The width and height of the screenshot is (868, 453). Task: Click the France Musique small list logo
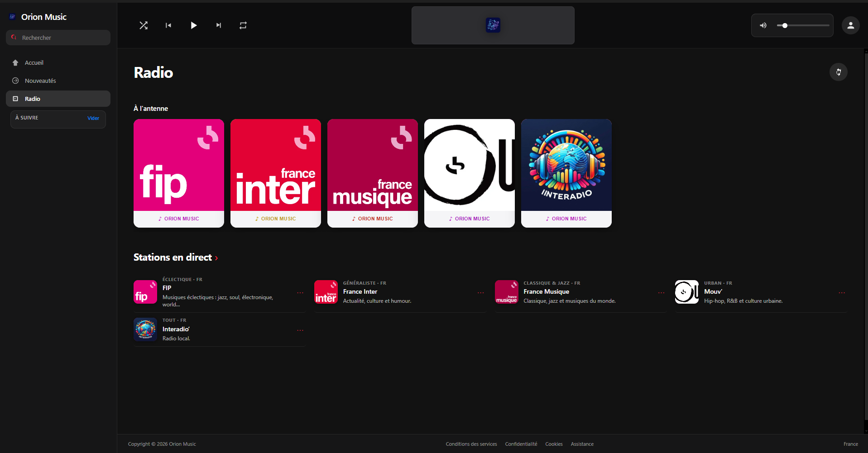click(x=507, y=292)
